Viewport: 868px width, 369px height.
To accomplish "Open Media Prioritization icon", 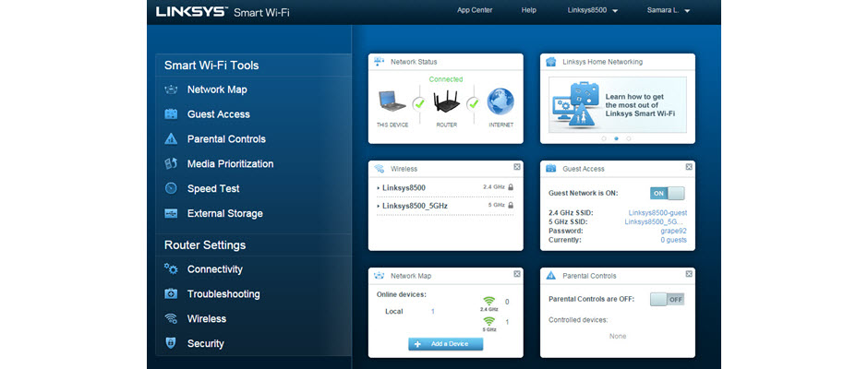I will (x=171, y=164).
